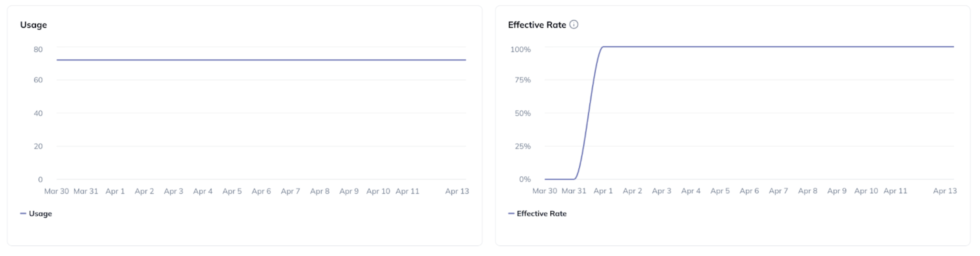Click Apr 13 on the Usage chart axis
980x256 pixels.
pyautogui.click(x=457, y=191)
